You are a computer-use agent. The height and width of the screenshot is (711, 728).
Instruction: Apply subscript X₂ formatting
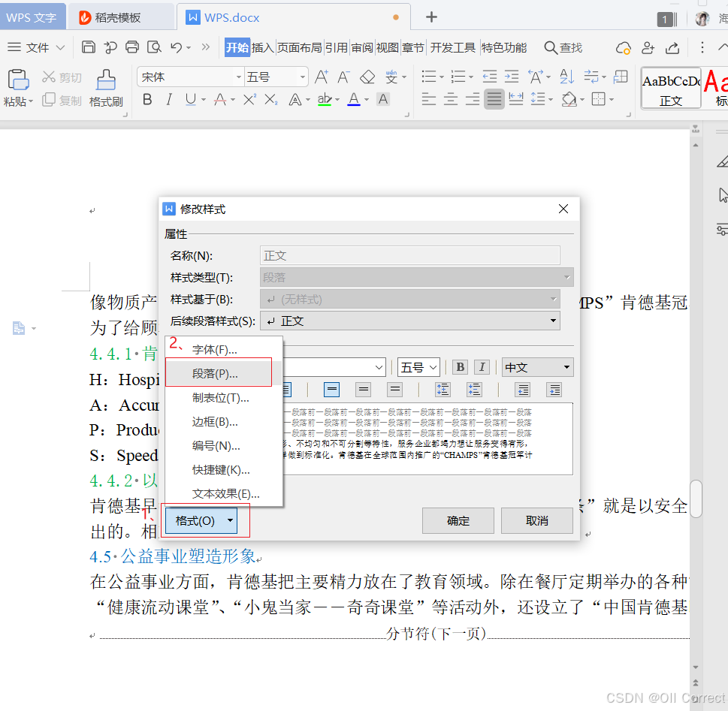tap(271, 99)
